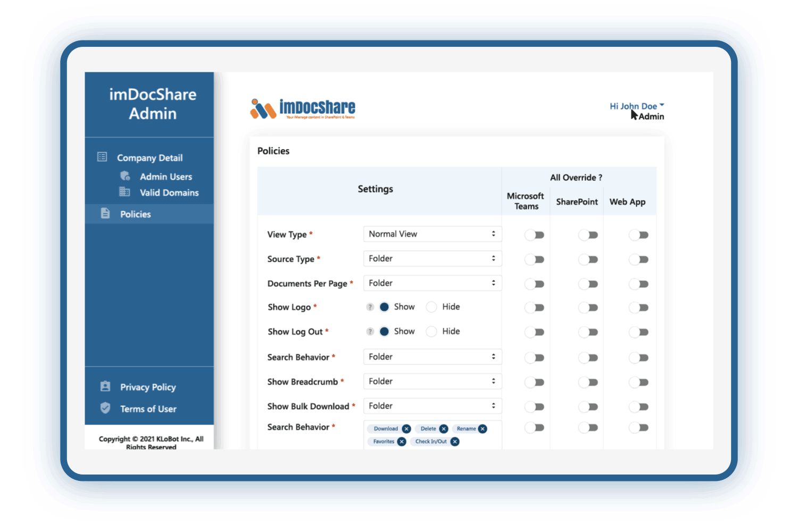Open the Source Type dropdown
Image resolution: width=798 pixels, height=532 pixels.
(x=433, y=259)
